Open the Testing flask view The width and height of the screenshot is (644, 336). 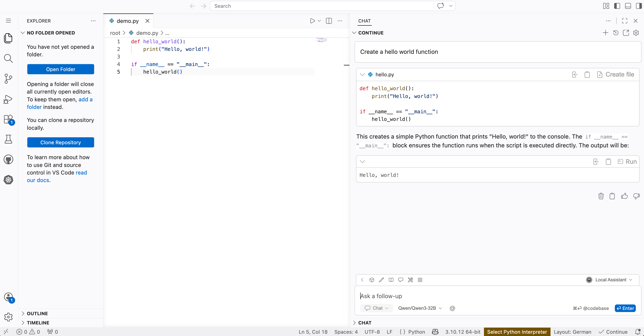tap(8, 139)
